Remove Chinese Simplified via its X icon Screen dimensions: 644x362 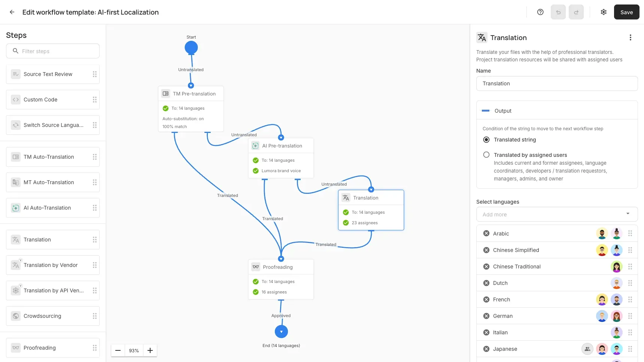[486, 250]
